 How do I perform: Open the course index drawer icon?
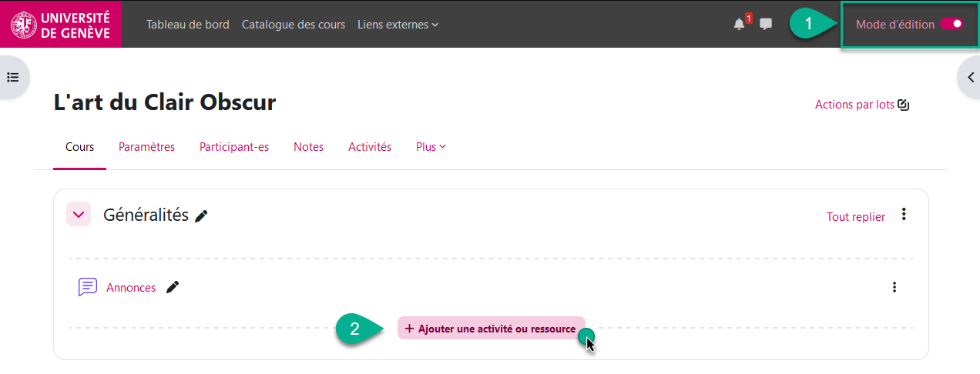pos(13,77)
